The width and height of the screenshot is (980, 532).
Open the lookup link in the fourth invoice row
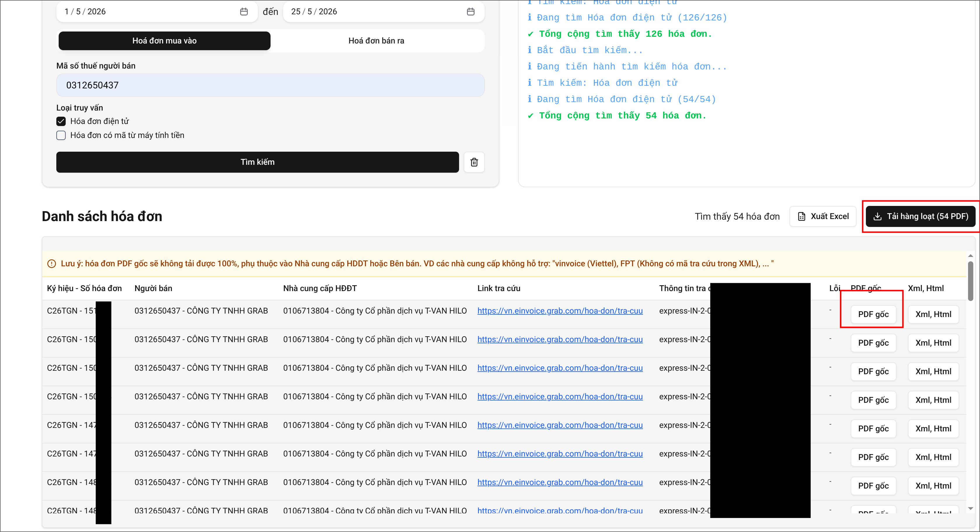tap(560, 396)
